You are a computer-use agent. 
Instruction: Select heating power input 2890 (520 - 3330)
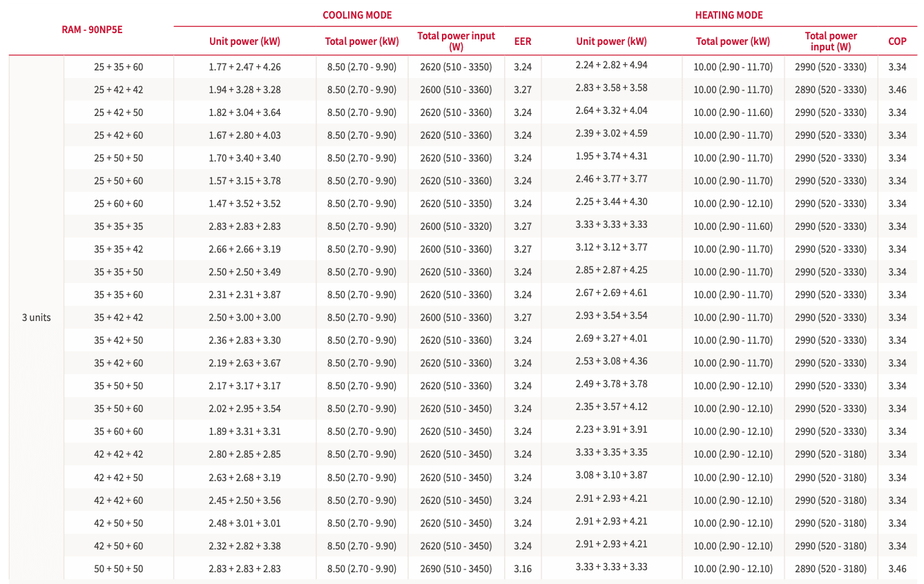831,90
